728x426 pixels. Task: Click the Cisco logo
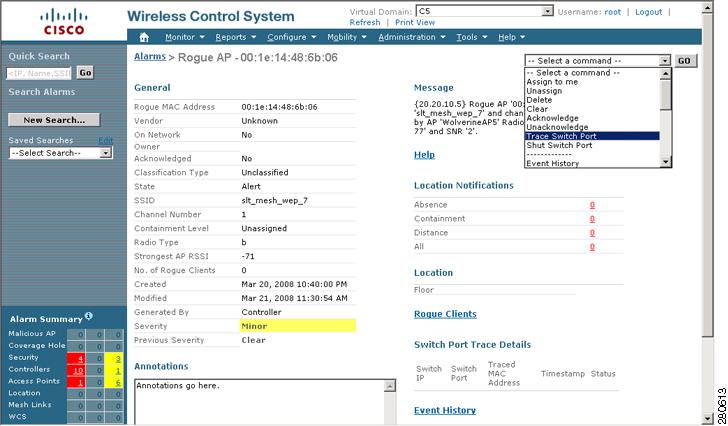coord(64,22)
